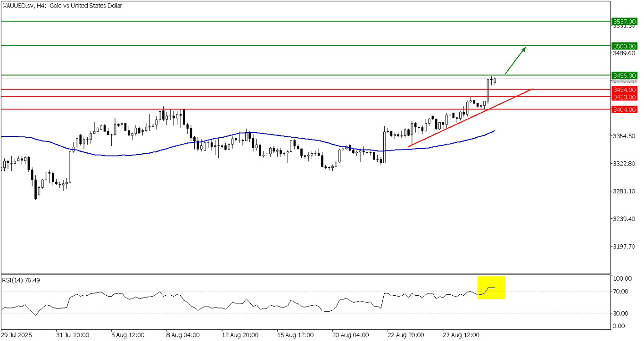The height and width of the screenshot is (341, 644).
Task: Click the green upward arrow on the chart
Action: (x=515, y=60)
